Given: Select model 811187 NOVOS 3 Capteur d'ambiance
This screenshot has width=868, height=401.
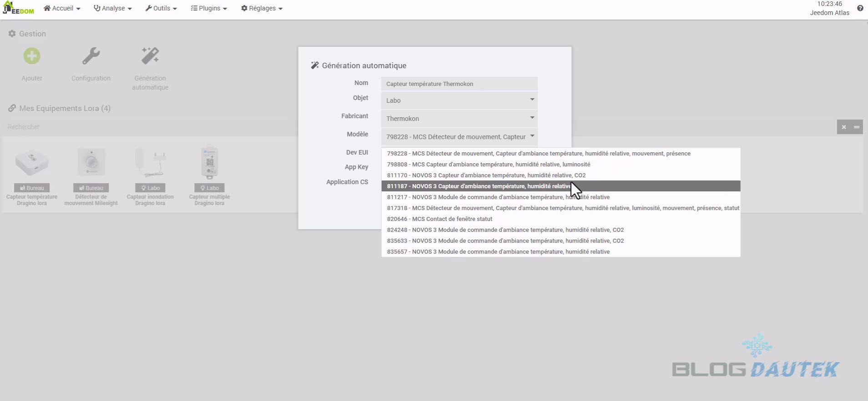Looking at the screenshot, I should point(478,186).
